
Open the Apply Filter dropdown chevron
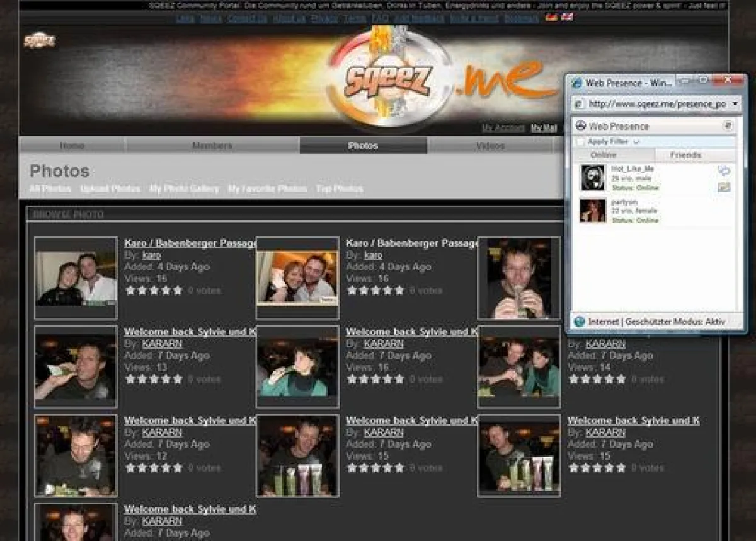[x=636, y=141]
